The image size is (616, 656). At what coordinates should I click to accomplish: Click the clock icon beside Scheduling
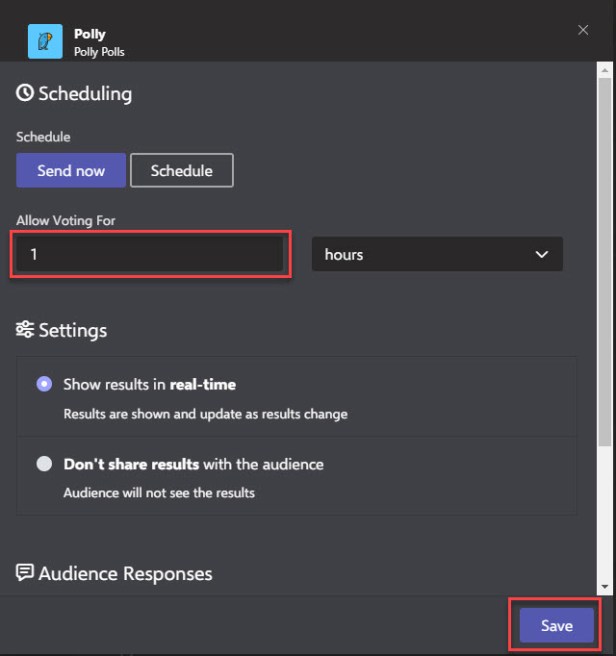(25, 94)
